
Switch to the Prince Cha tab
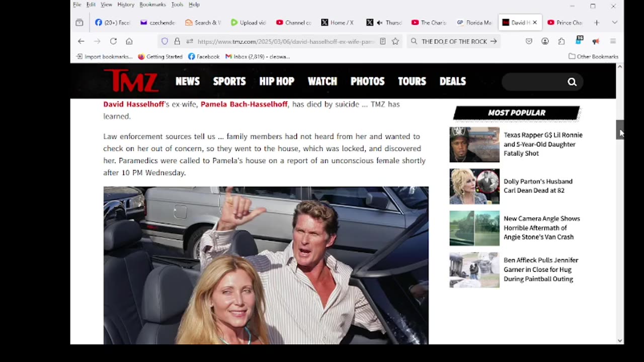[565, 23]
